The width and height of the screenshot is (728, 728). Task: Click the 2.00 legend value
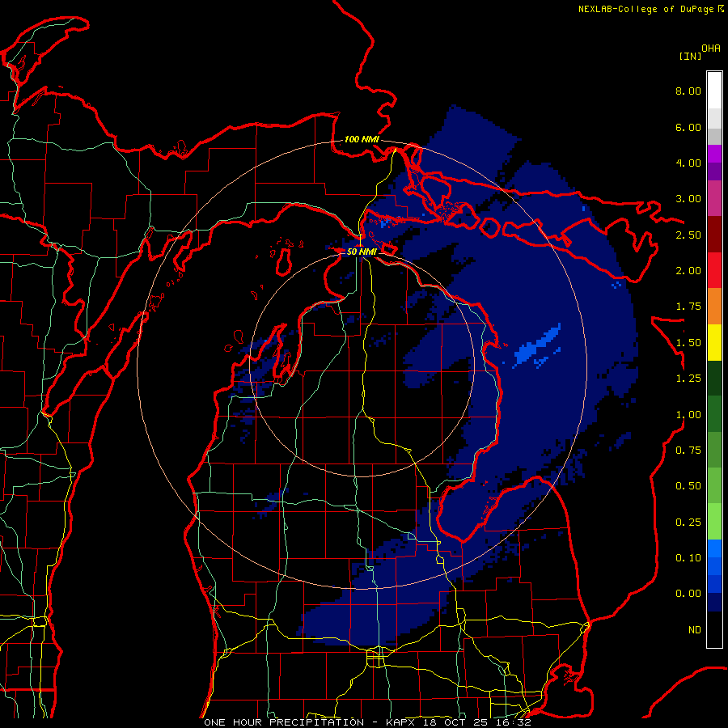coord(688,271)
